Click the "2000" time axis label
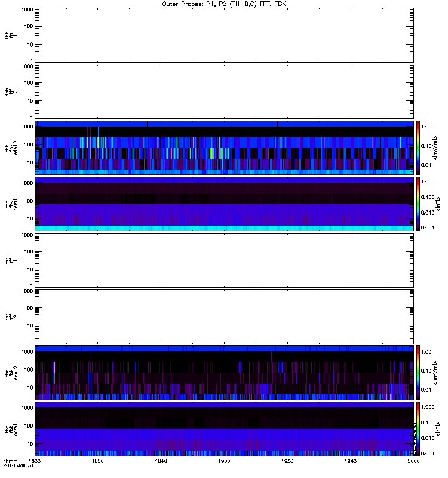Viewport: 448px width, 478px height. pos(413,461)
